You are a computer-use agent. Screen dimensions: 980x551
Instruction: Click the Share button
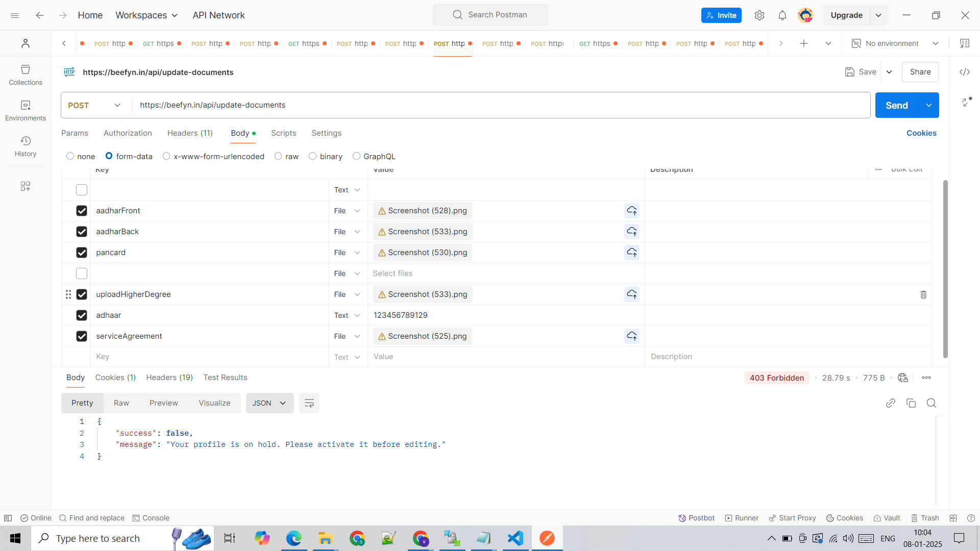tap(920, 72)
